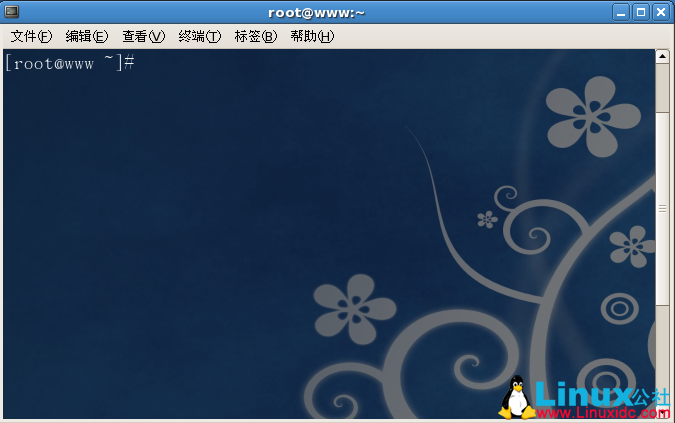Open the 编辑(E) menu
The image size is (675, 423).
[87, 37]
